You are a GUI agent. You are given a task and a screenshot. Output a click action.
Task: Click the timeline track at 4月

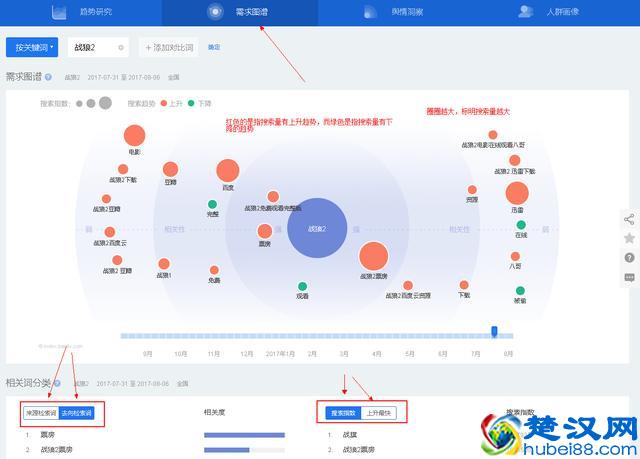[376, 336]
